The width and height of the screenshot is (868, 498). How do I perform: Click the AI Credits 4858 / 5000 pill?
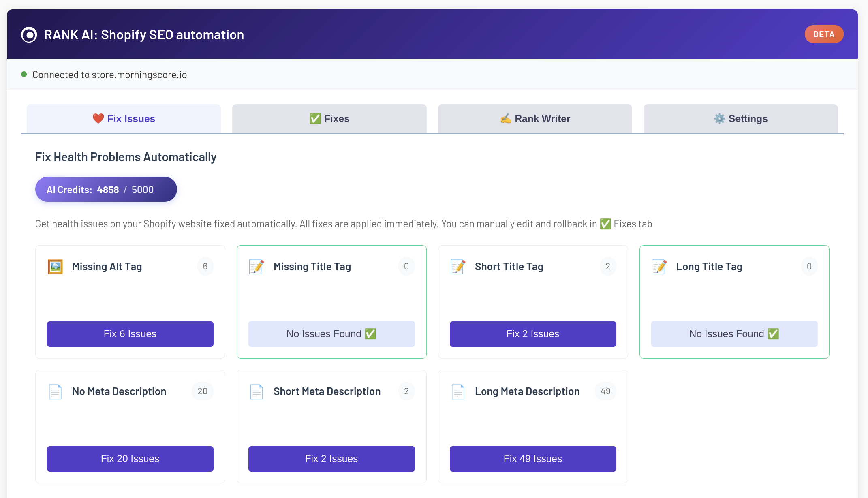coord(106,190)
